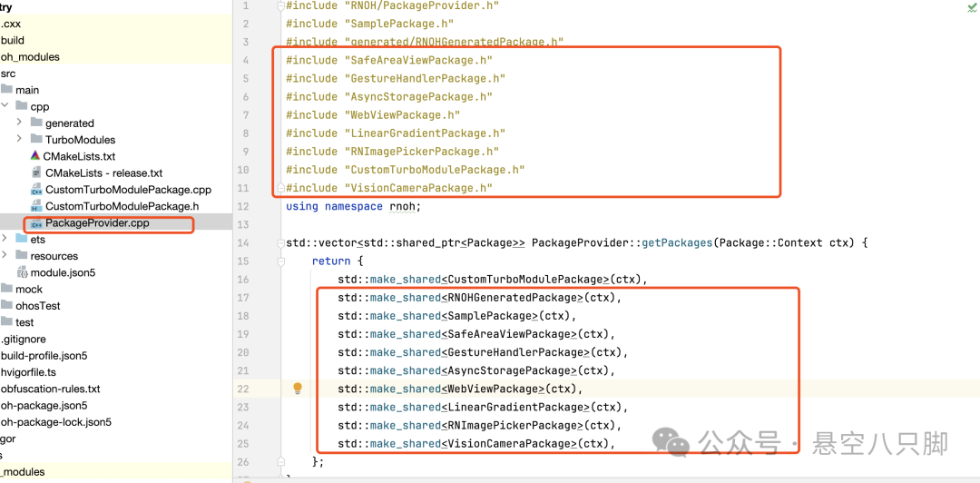Click 'LinearGradientPackage' on line 23
This screenshot has width=980, height=483.
click(x=515, y=408)
